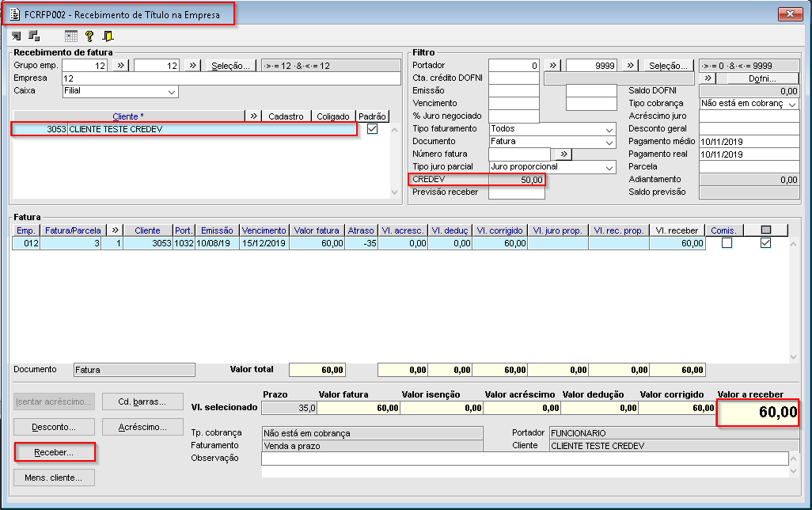Click the Número fatura input field
This screenshot has height=510, width=812.
519,154
